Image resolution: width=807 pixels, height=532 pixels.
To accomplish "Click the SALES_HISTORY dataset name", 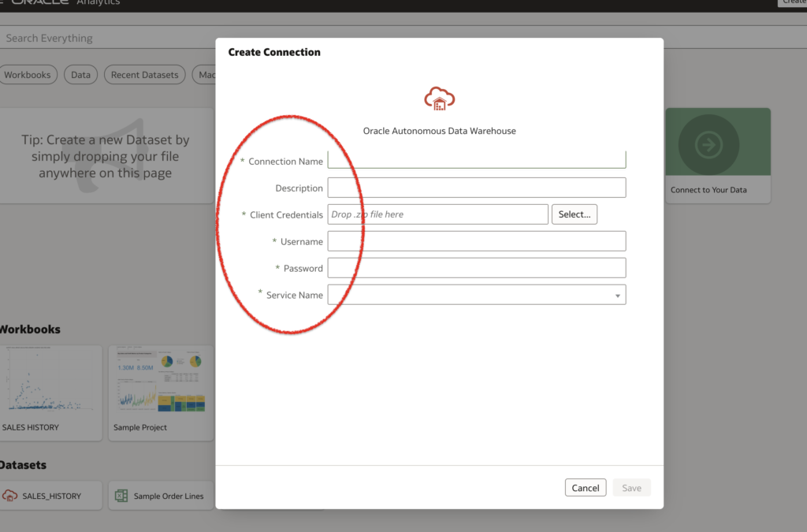I will click(x=51, y=496).
